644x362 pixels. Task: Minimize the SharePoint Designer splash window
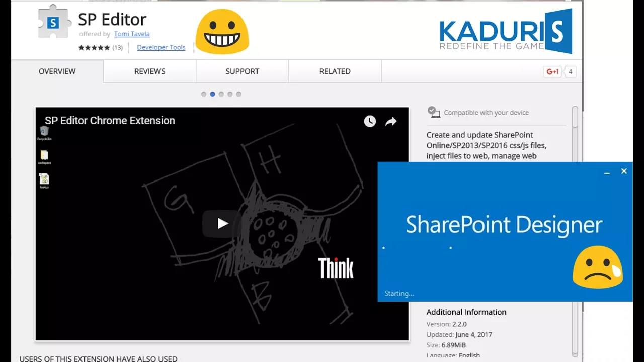607,172
